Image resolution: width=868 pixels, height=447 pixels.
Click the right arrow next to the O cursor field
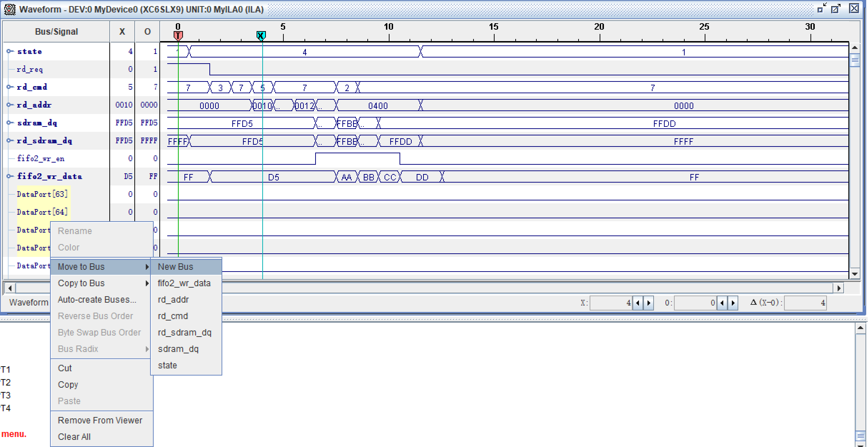tap(733, 303)
